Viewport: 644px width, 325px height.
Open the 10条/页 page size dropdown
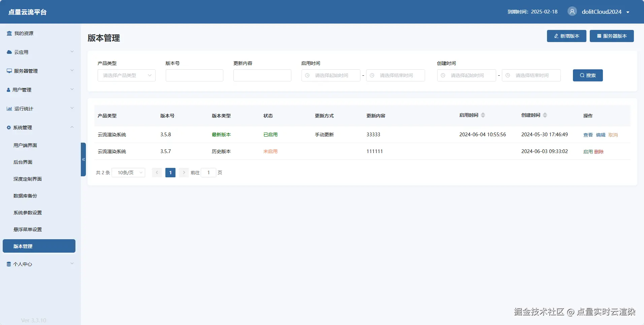coord(128,173)
